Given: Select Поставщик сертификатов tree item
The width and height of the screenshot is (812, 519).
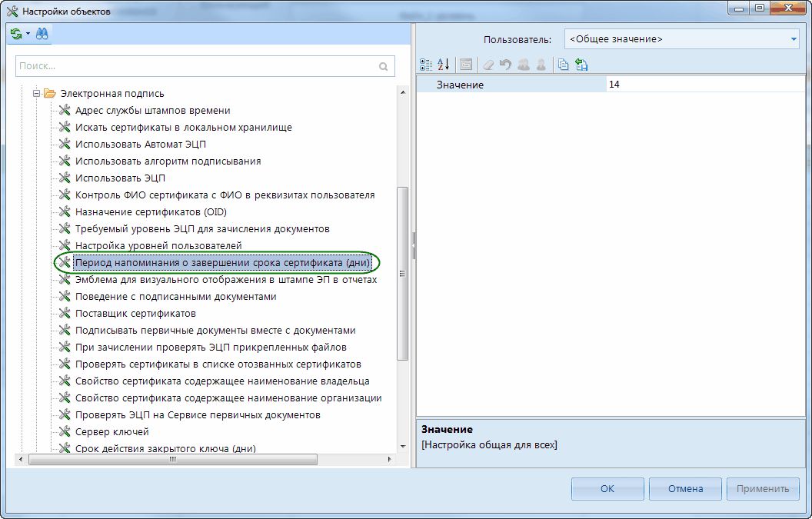Looking at the screenshot, I should (135, 314).
